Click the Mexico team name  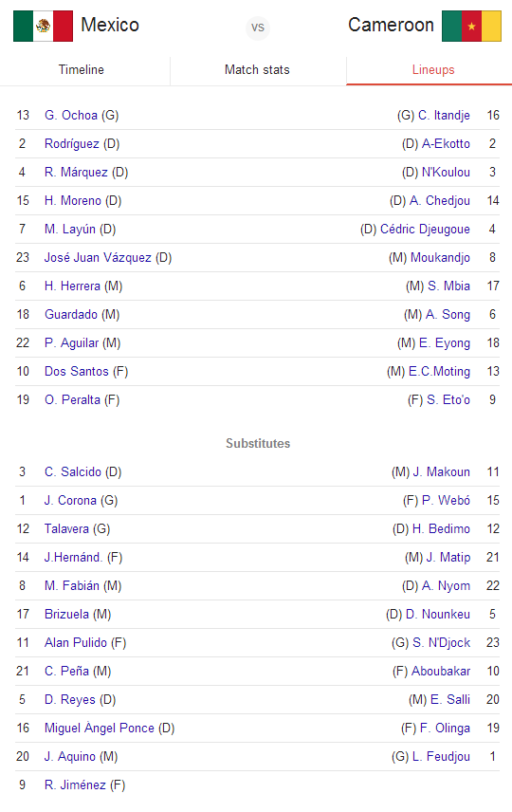(x=110, y=25)
